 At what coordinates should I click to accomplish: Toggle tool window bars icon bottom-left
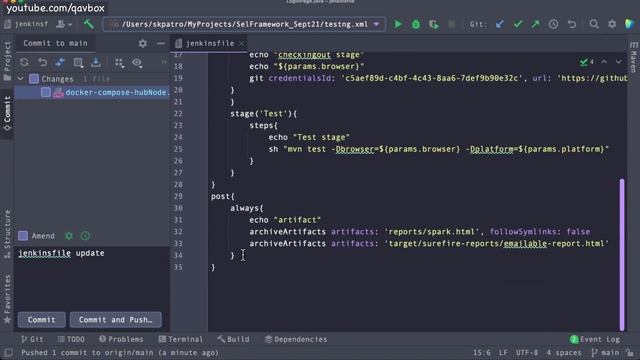pyautogui.click(x=8, y=352)
